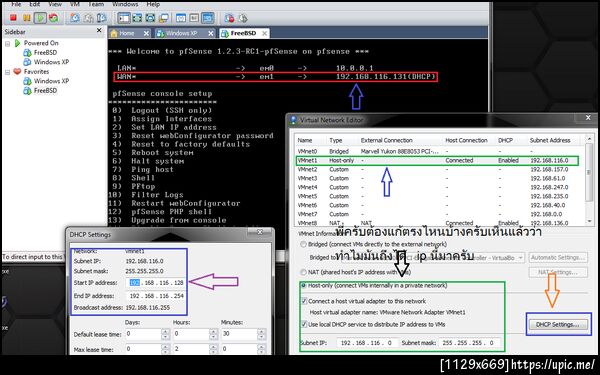600x375 pixels.
Task: Click the NAT Settings button
Action: point(558,272)
